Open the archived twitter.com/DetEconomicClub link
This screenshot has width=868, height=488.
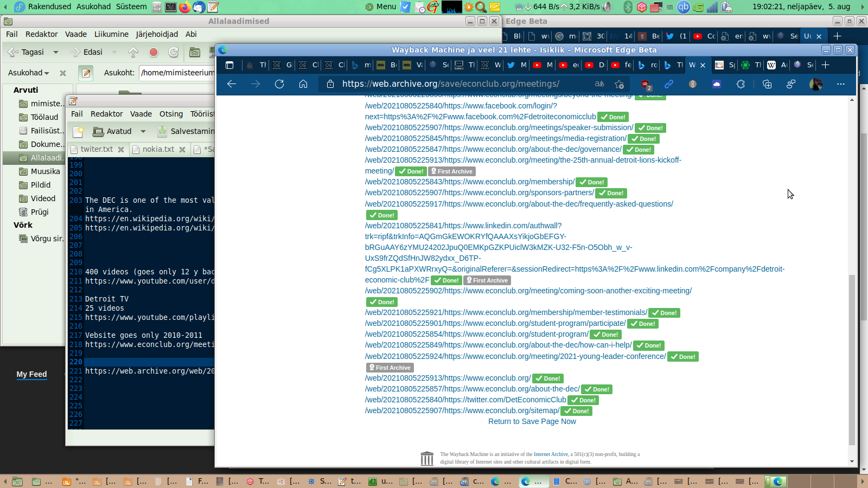465,400
